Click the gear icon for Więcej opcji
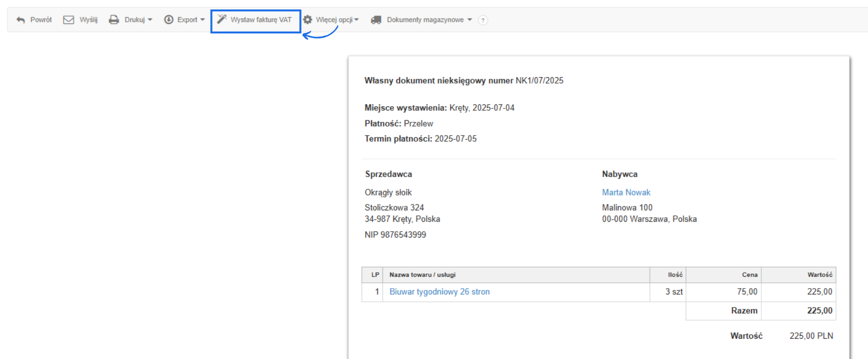868x359 pixels. tap(308, 20)
